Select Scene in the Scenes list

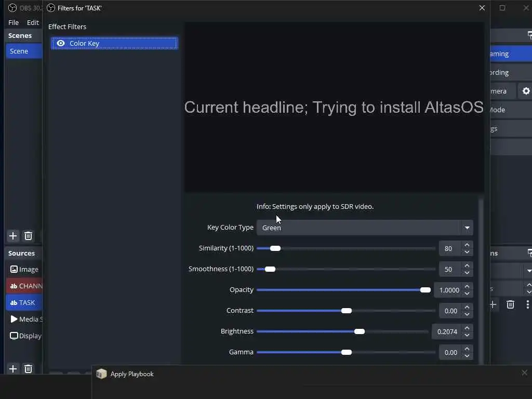tap(24, 51)
